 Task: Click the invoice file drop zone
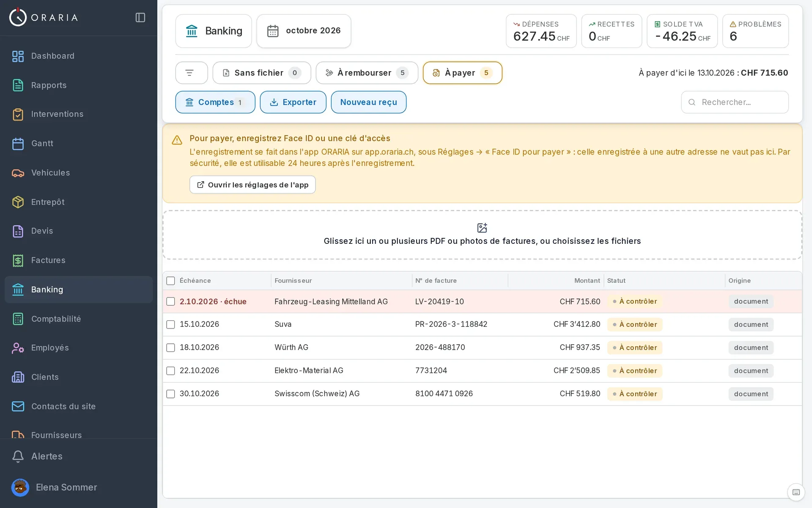pyautogui.click(x=482, y=235)
